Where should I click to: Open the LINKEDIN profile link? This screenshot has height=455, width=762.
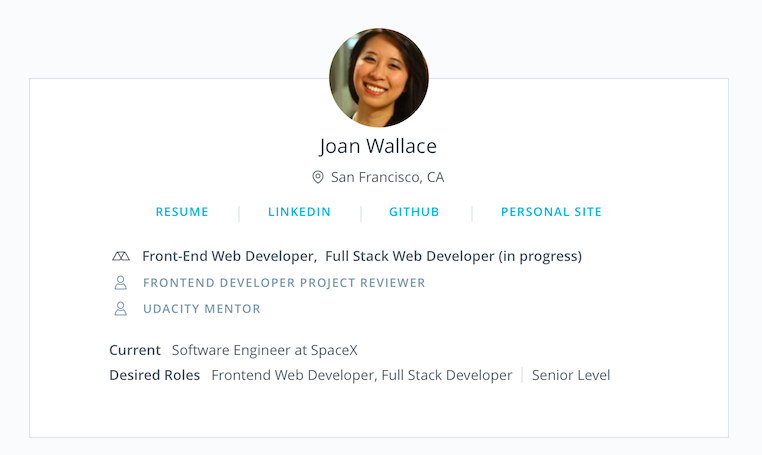(x=299, y=212)
